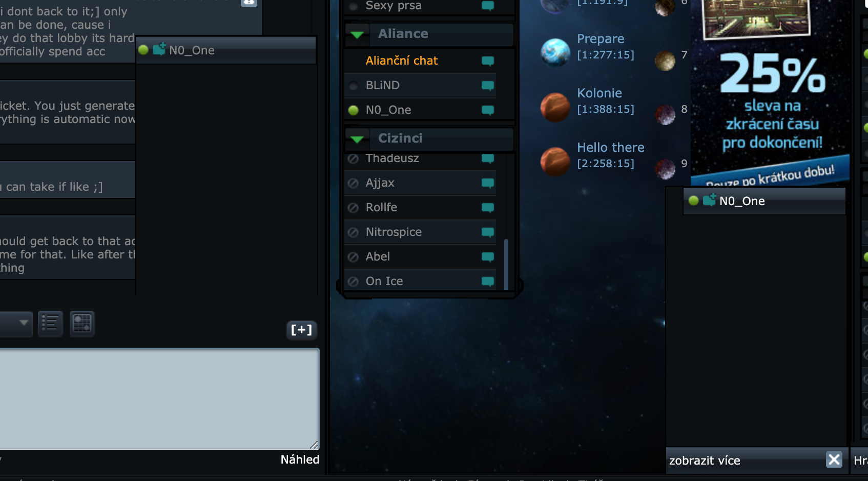
Task: Select the moon icon next to Kolonie
Action: [666, 114]
